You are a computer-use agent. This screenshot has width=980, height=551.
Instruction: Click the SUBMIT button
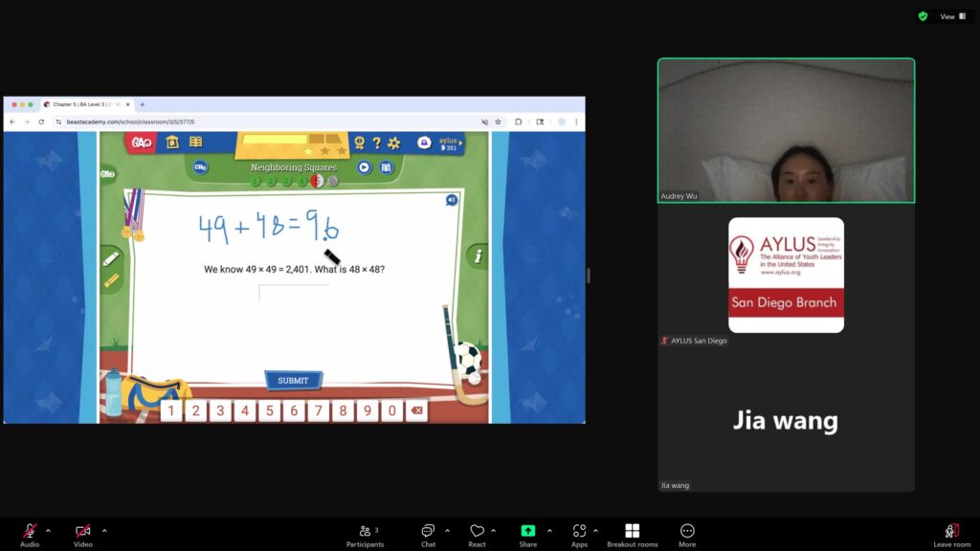(293, 381)
